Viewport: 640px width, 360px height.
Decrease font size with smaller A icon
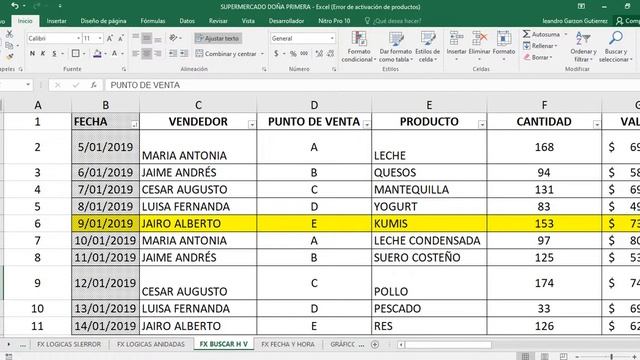(x=121, y=38)
